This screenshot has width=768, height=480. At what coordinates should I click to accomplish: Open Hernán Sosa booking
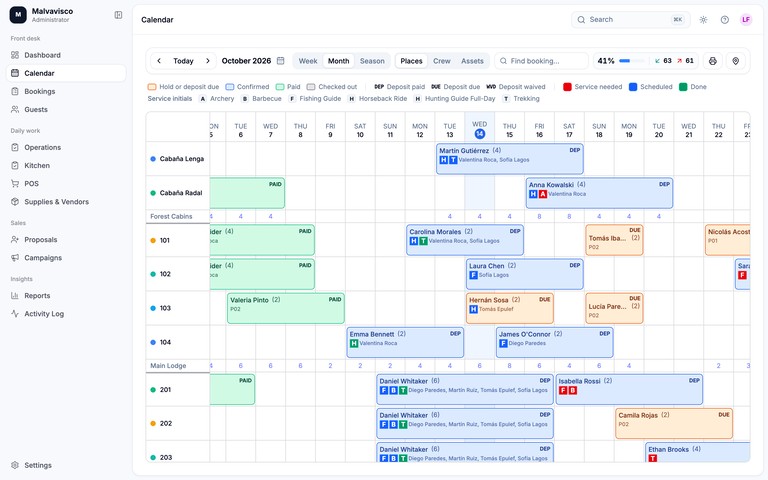(510, 309)
